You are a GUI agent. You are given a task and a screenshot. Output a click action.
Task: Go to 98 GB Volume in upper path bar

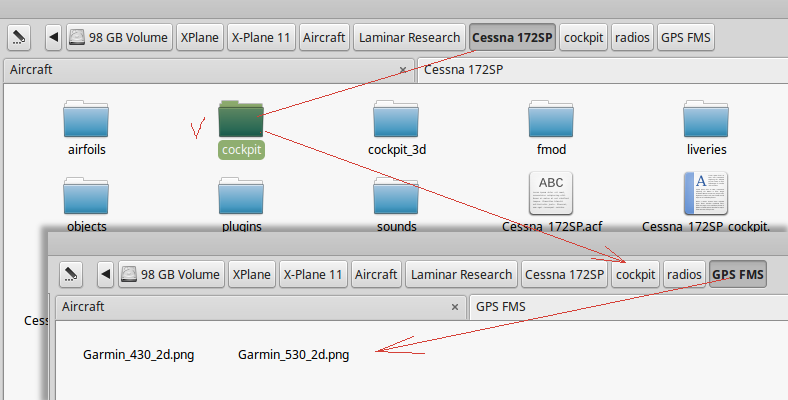point(119,38)
